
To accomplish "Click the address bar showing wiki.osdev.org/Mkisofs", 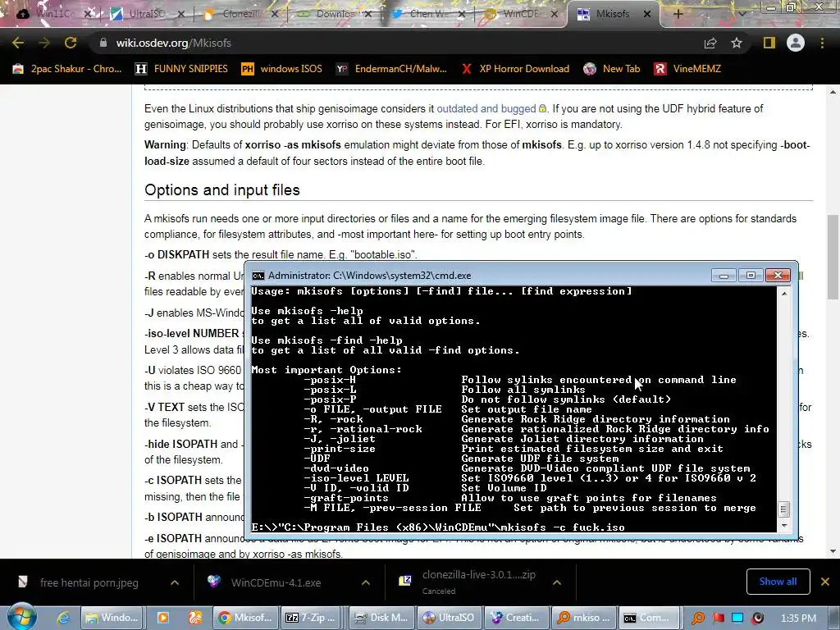I will point(396,43).
